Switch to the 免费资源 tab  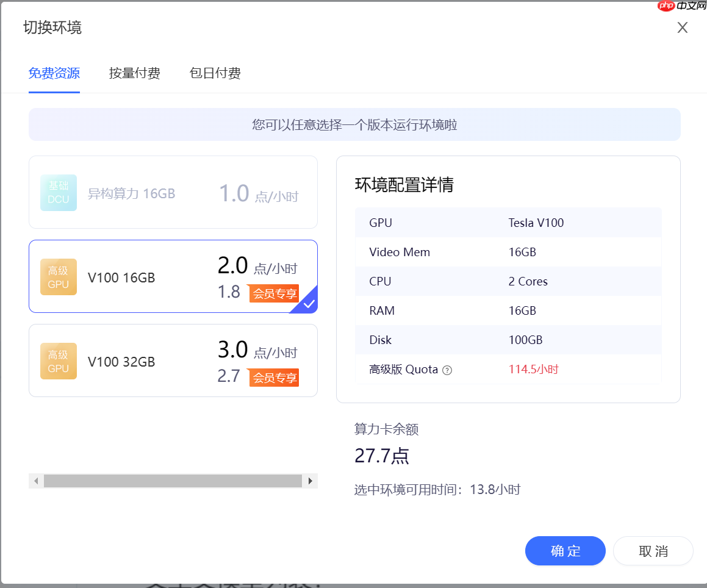54,73
